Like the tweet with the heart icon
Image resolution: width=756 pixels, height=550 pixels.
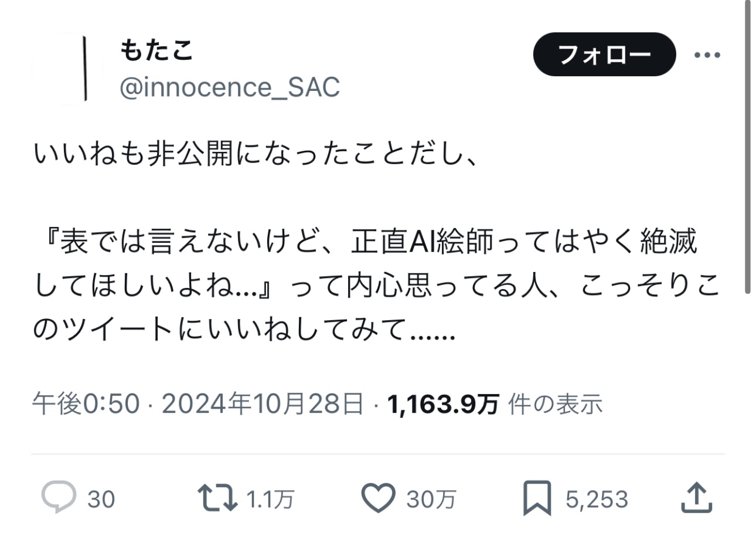pyautogui.click(x=378, y=497)
